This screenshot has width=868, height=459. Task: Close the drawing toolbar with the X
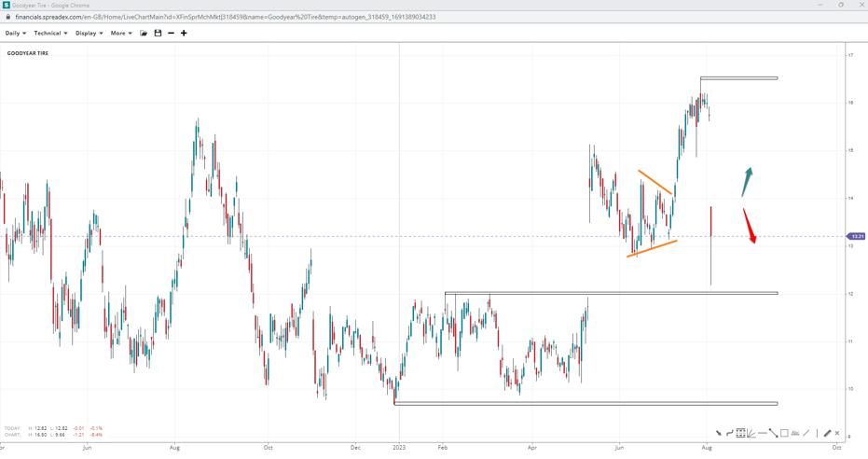[x=837, y=433]
